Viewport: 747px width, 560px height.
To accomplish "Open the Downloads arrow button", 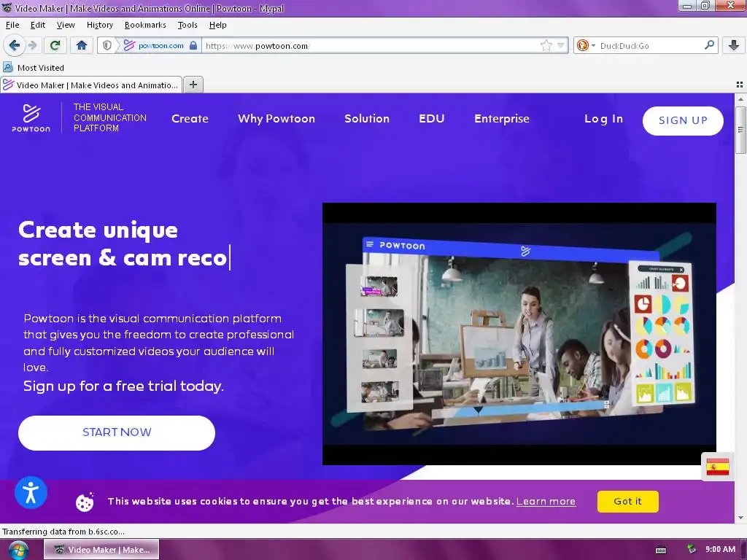I will 734,45.
